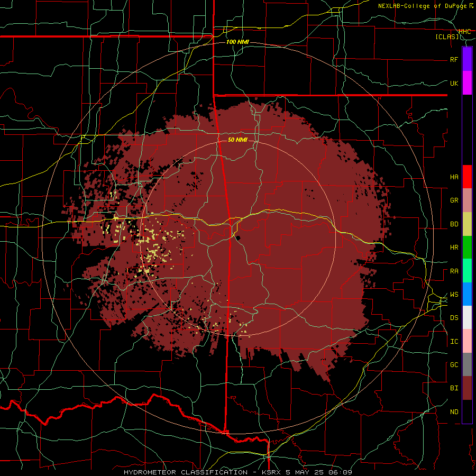Click the GR legend color block
This screenshot has width=476, height=476.
(x=467, y=200)
